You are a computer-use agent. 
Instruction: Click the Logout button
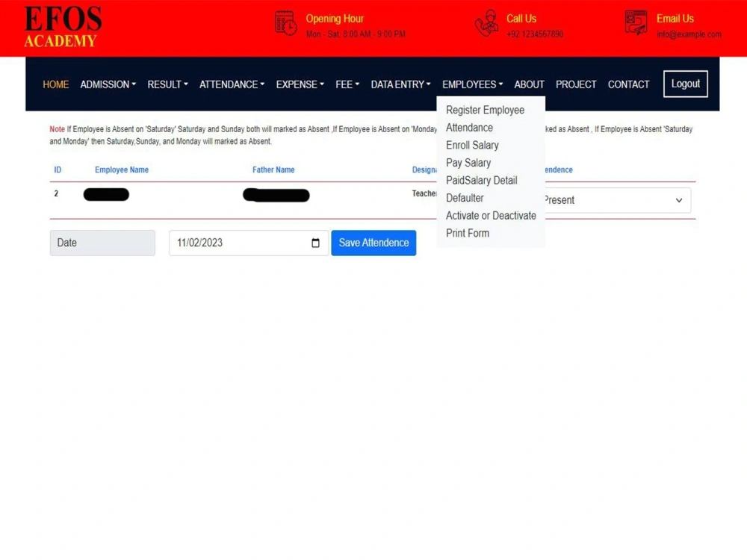(x=686, y=84)
